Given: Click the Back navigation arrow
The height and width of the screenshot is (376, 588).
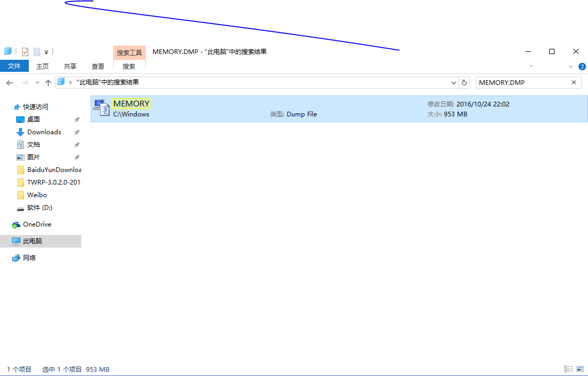Looking at the screenshot, I should (9, 83).
